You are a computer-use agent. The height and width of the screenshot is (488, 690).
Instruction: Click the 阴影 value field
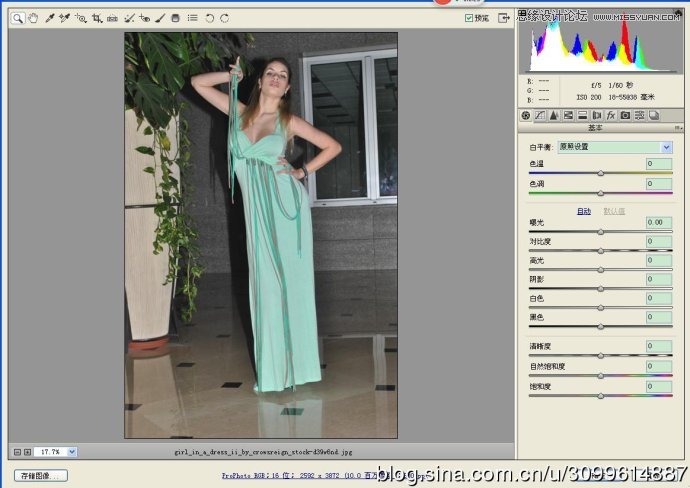click(x=659, y=279)
